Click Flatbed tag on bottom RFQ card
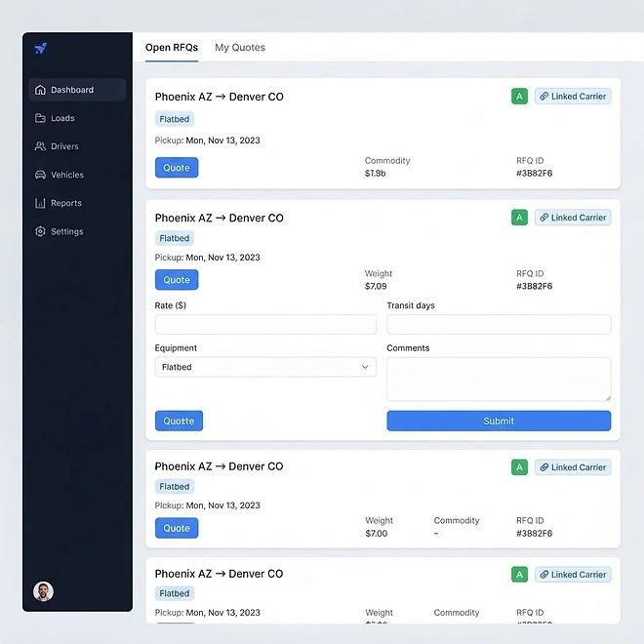This screenshot has width=644, height=644. point(175,593)
